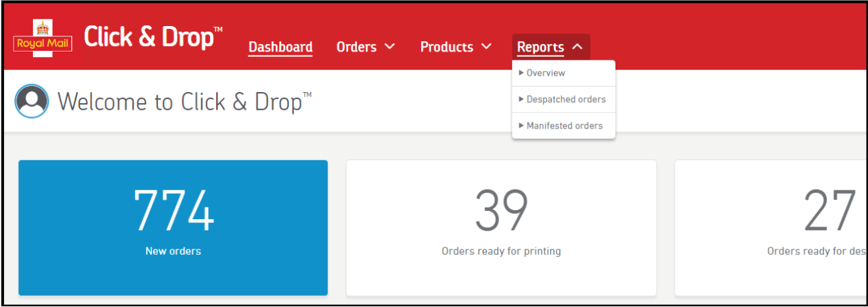Collapse the Reports menu
Viewport: 868px width, 307px height.
pyautogui.click(x=550, y=47)
